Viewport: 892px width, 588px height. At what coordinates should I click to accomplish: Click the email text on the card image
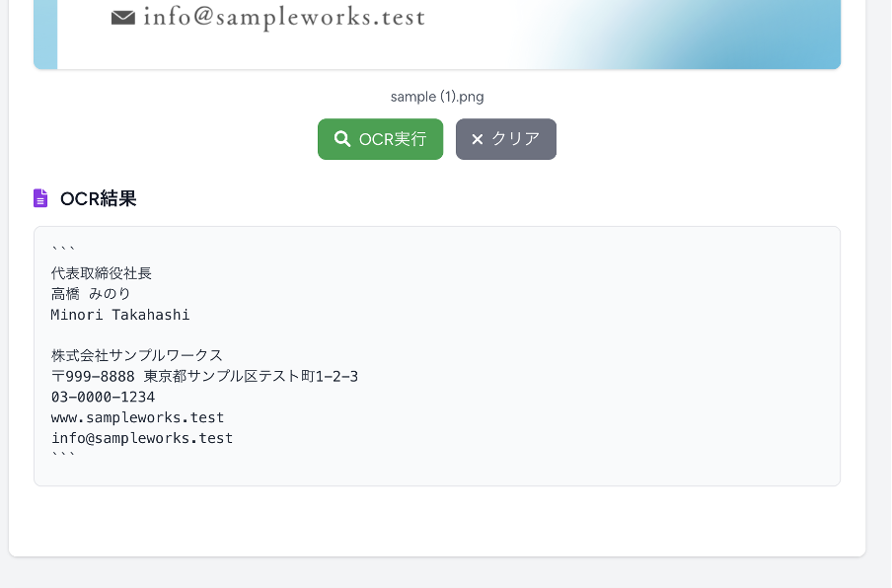(284, 18)
